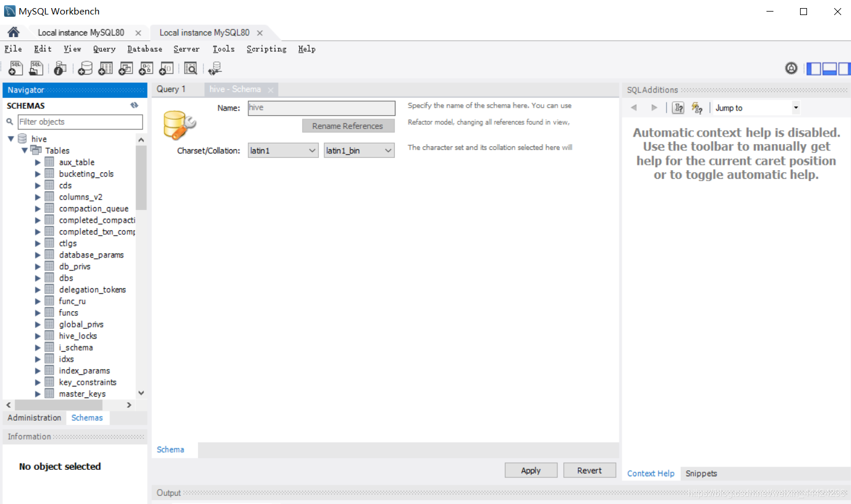Expand the database_params table node
This screenshot has height=504, width=851.
pos(38,255)
